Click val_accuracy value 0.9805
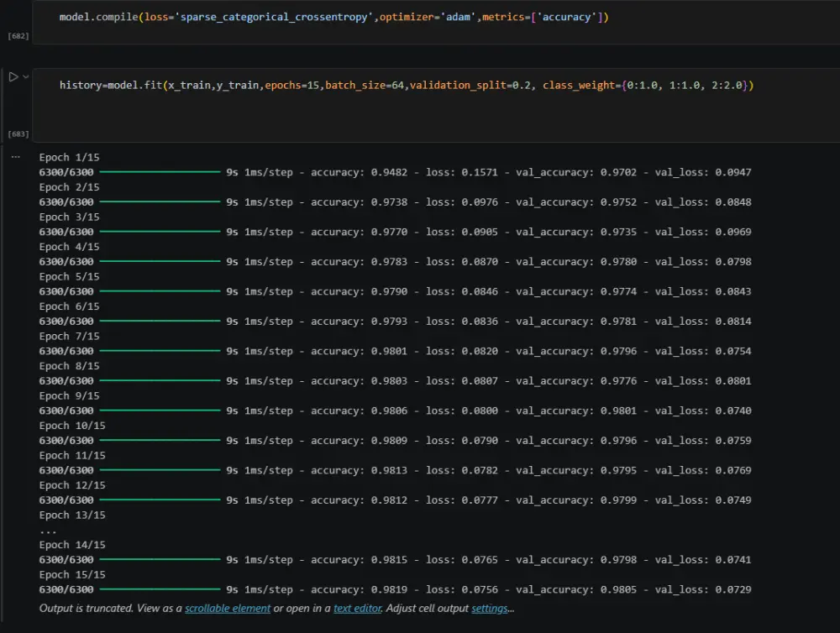 pos(619,589)
